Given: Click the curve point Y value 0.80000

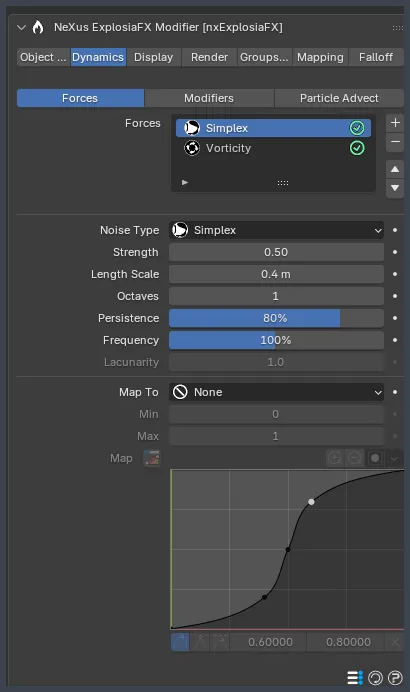Looking at the screenshot, I should click(346, 642).
